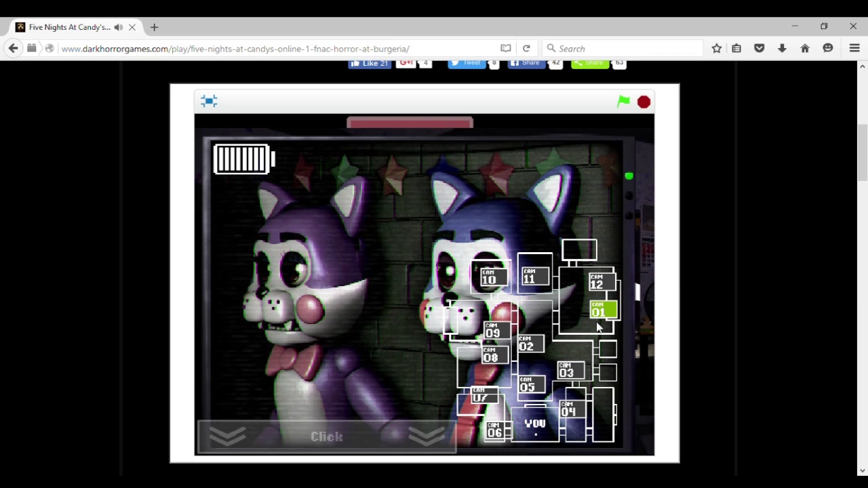Click the YOU office room on map
The height and width of the screenshot is (488, 868).
tap(535, 424)
